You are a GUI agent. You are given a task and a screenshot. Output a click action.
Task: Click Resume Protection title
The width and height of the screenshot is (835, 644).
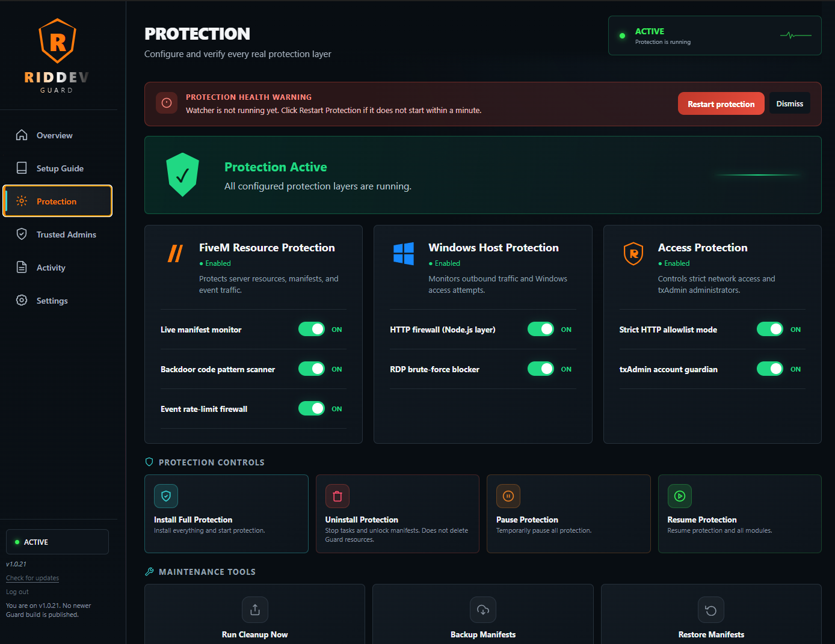(702, 520)
